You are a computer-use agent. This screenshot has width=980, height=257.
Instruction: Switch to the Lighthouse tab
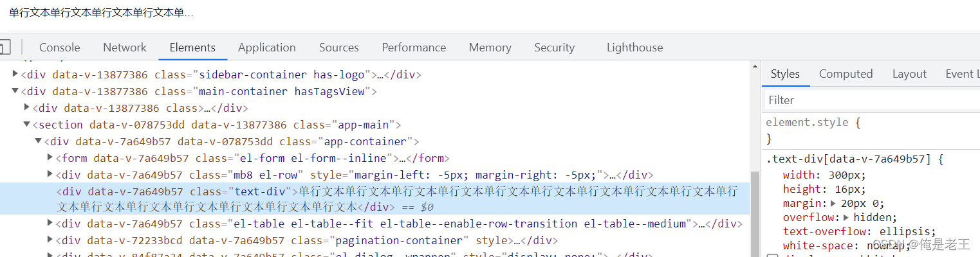pyautogui.click(x=634, y=48)
